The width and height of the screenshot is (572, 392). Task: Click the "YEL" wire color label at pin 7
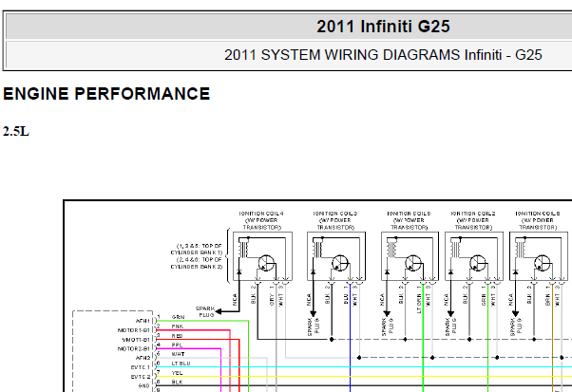177,373
